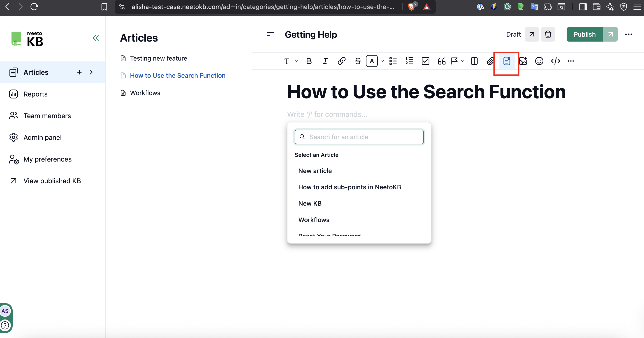This screenshot has height=338, width=644.
Task: Delete article using the trash icon
Action: click(x=548, y=34)
